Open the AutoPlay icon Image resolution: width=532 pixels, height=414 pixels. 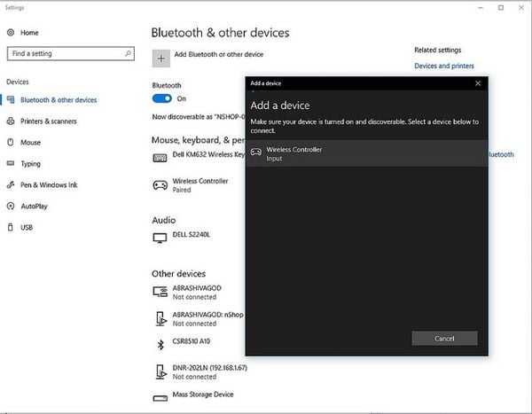tap(11, 206)
